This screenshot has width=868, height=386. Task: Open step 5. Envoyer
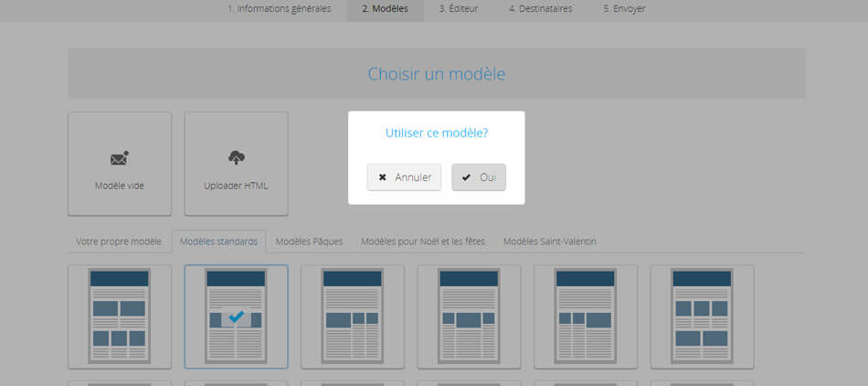click(625, 9)
